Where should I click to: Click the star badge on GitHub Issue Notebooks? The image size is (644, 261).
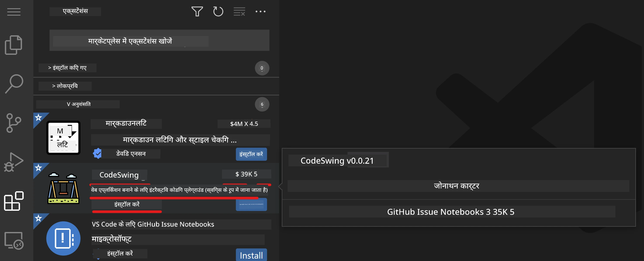click(38, 218)
